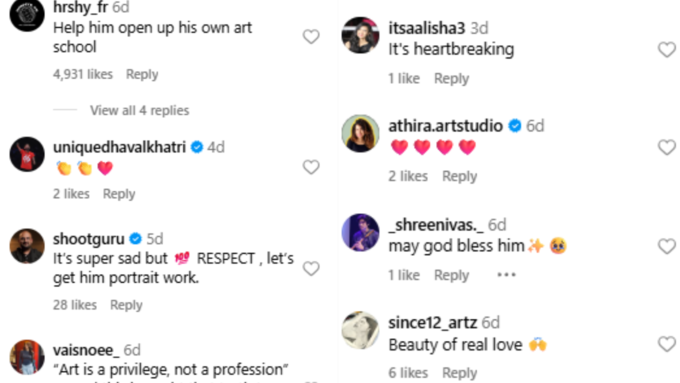680x383 pixels.
Task: Like _shreenivas._ god bless comment
Action: coord(667,246)
